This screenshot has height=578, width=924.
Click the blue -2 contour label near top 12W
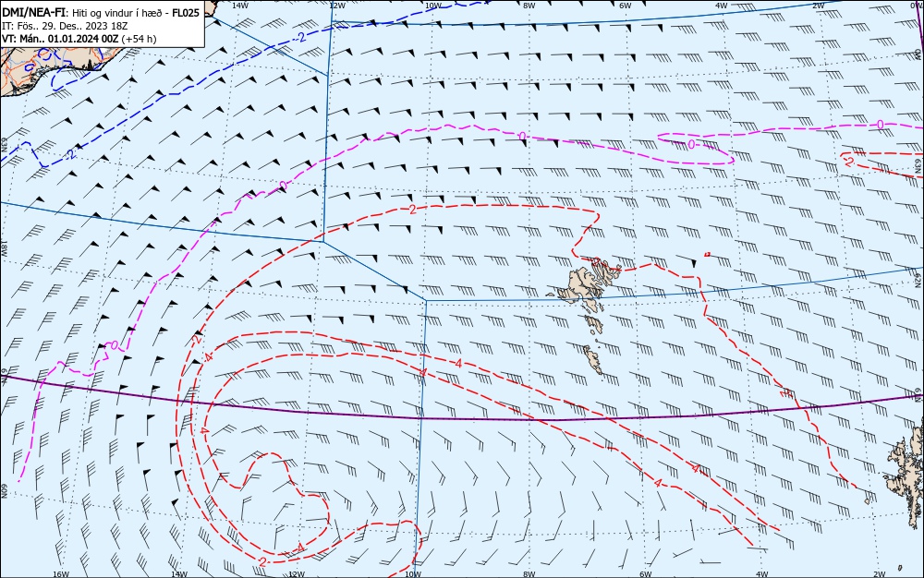[x=300, y=38]
